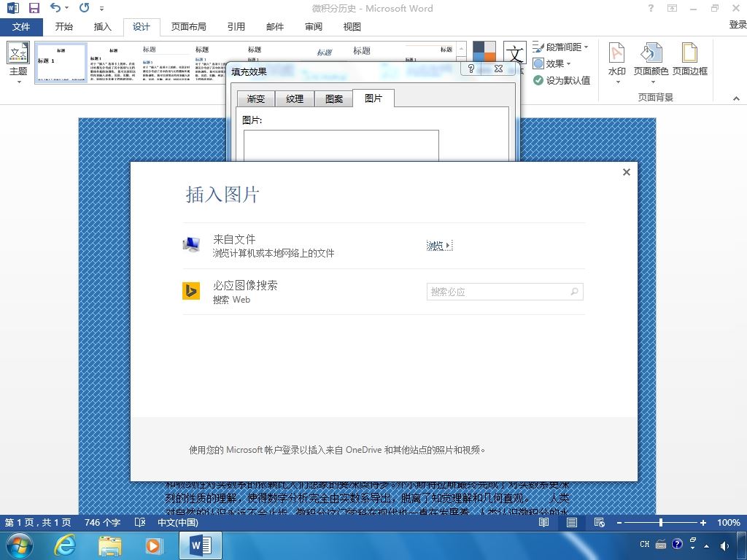Open the 页面布局 ribbon tab
The height and width of the screenshot is (560, 747).
pyautogui.click(x=189, y=27)
